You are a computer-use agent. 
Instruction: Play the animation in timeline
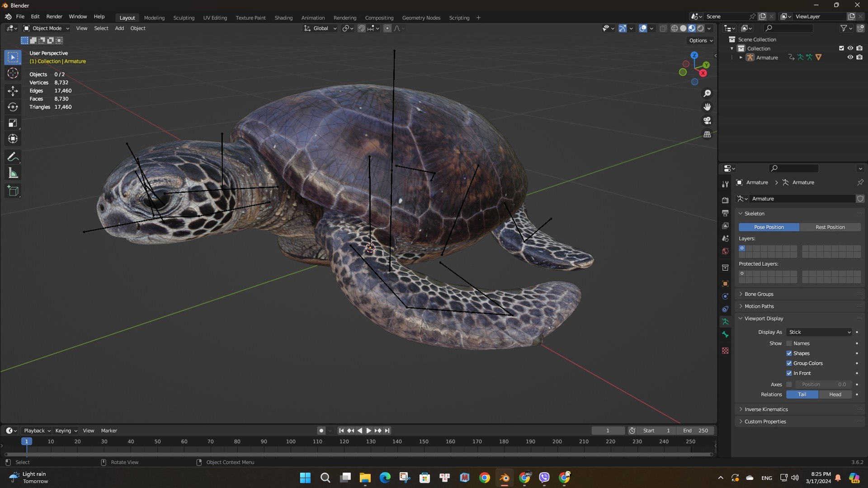[368, 431]
